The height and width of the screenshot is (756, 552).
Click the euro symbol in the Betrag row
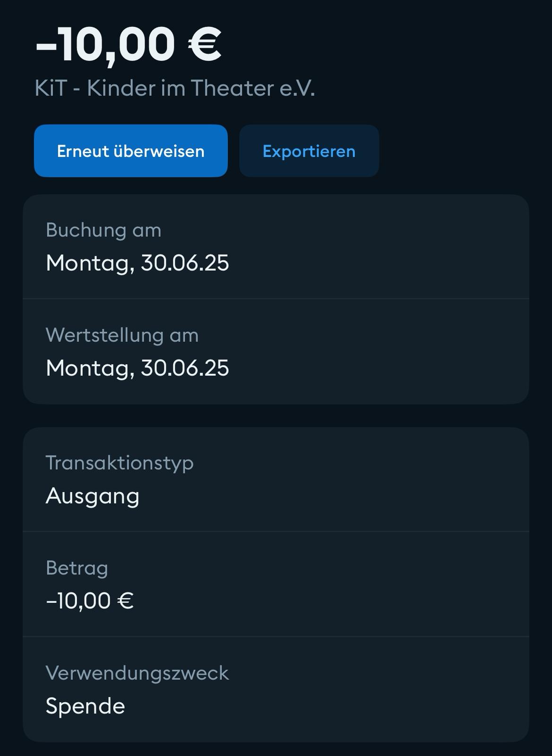click(125, 601)
